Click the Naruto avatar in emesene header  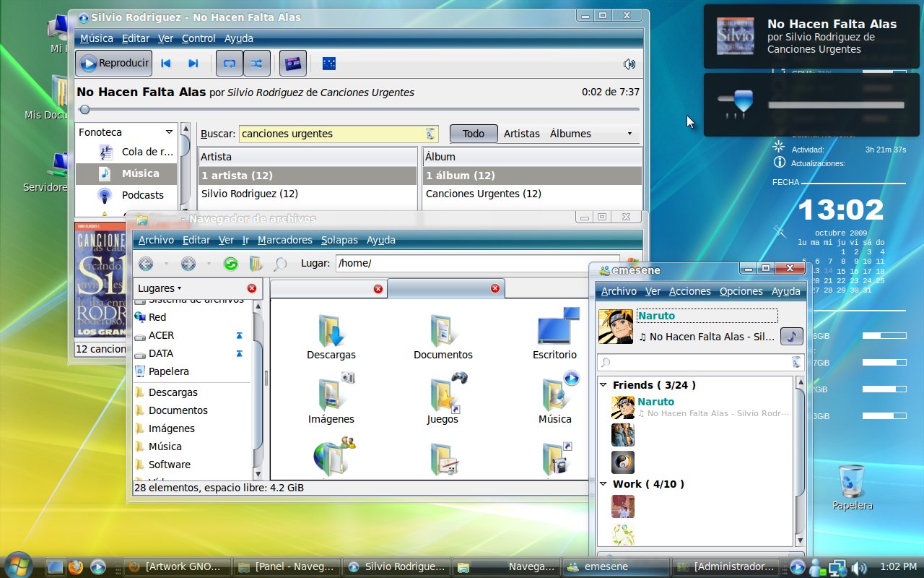tap(616, 327)
